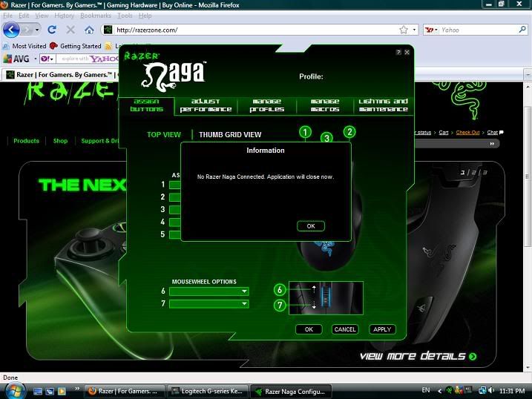Click the Firefox back arrow button
This screenshot has width=532, height=399.
pos(11,30)
